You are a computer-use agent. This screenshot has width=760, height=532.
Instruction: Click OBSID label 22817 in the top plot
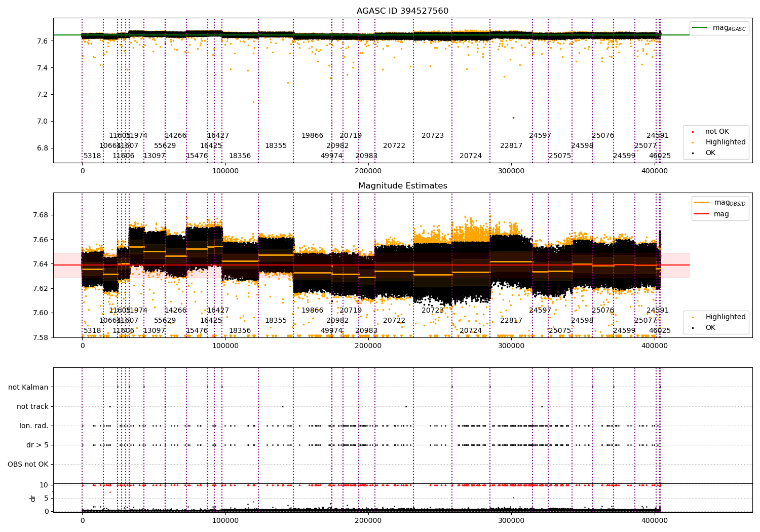coord(511,146)
